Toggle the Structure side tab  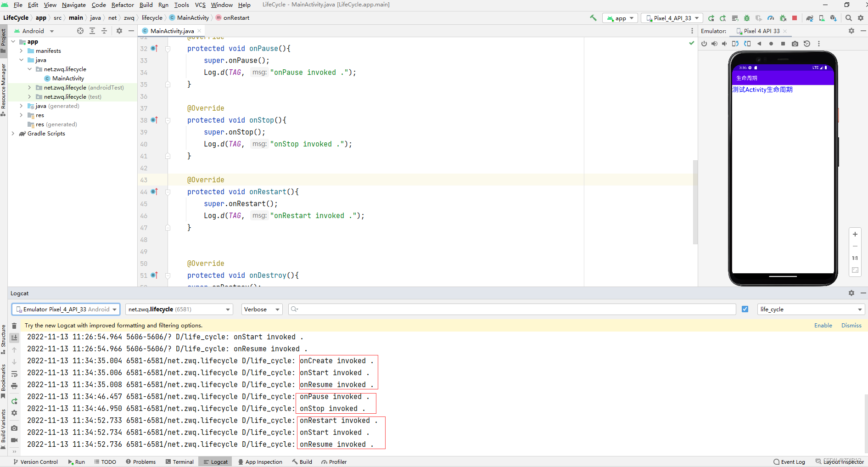4,339
